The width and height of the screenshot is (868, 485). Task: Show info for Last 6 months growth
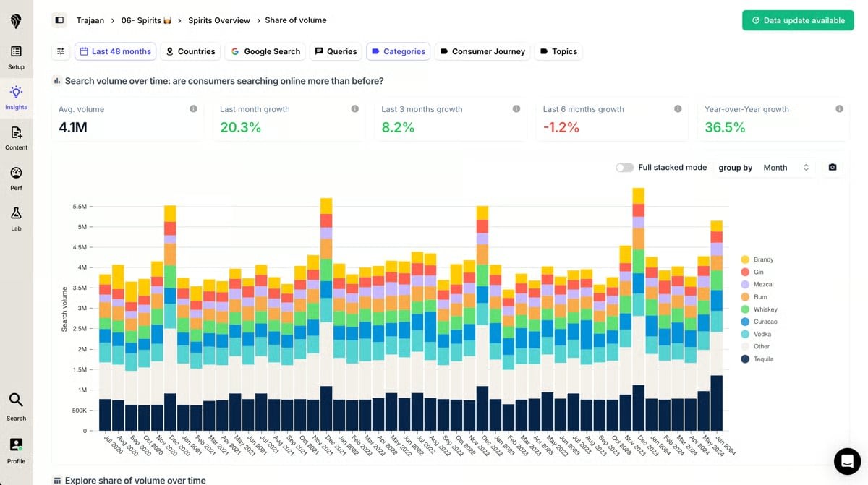(678, 109)
